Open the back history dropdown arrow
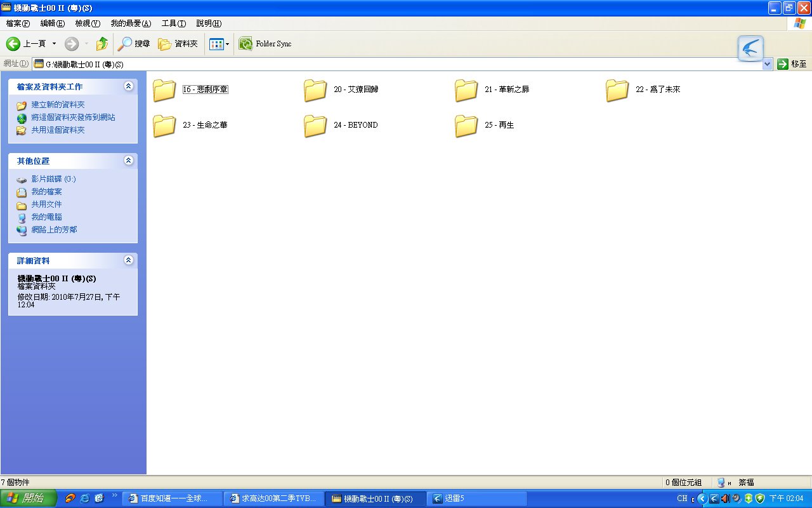This screenshot has height=508, width=812. click(x=54, y=44)
